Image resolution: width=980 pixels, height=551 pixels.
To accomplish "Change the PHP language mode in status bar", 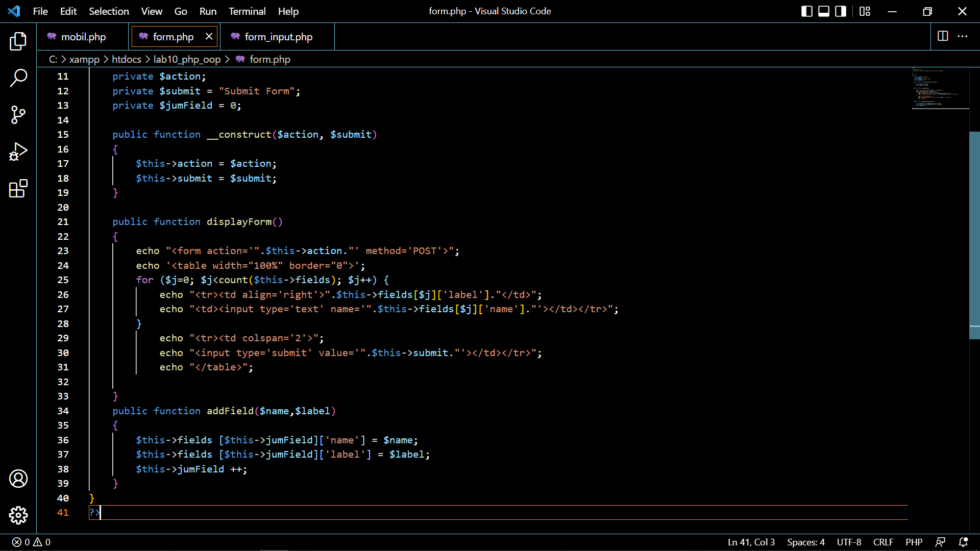I will coord(914,542).
